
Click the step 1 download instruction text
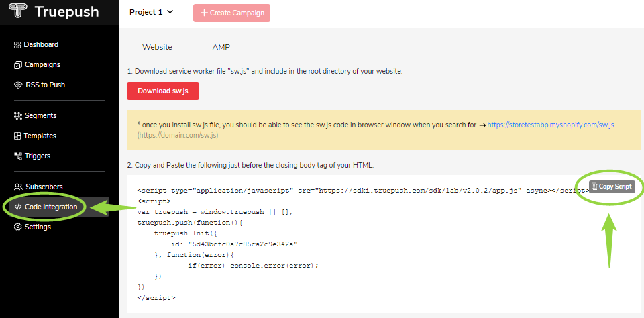coord(265,71)
